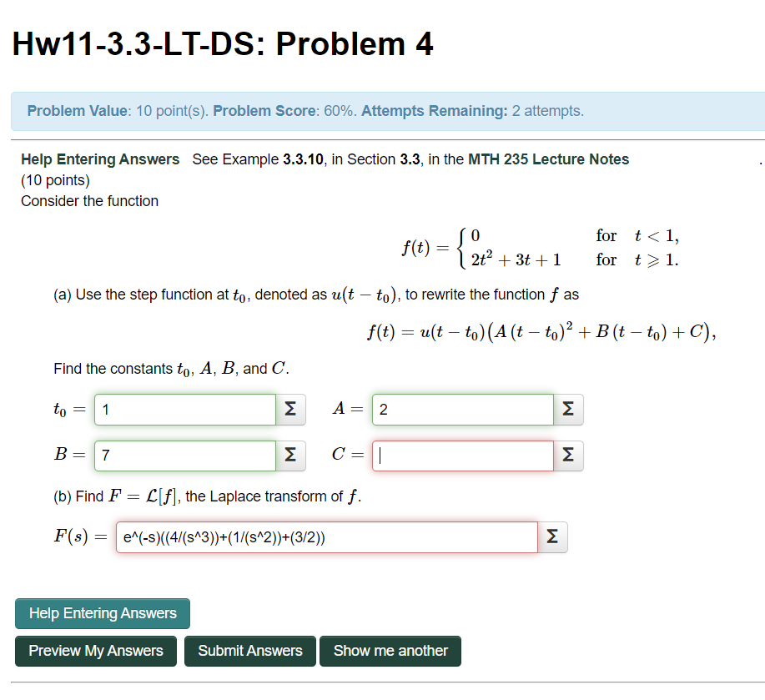Select the F(s) Laplace transform answer field
The width and height of the screenshot is (765, 700).
(325, 536)
